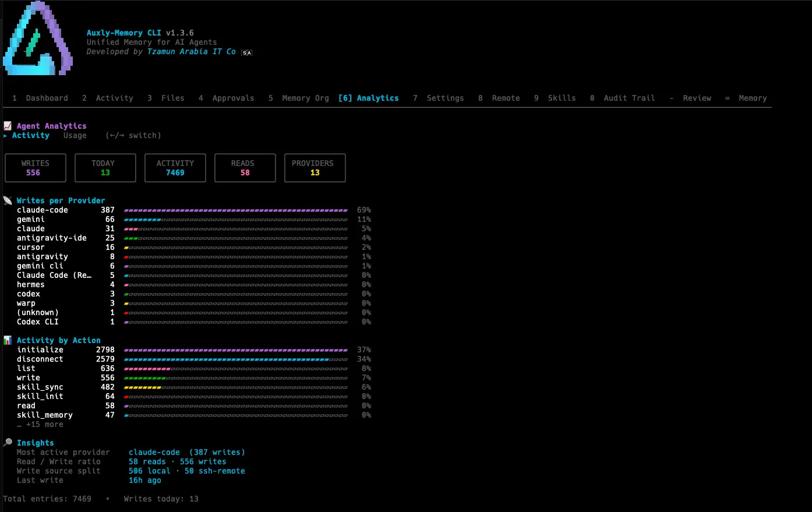Click 'Writes today: 13' in the footer
Viewport: 812px width, 512px height.
(x=161, y=499)
